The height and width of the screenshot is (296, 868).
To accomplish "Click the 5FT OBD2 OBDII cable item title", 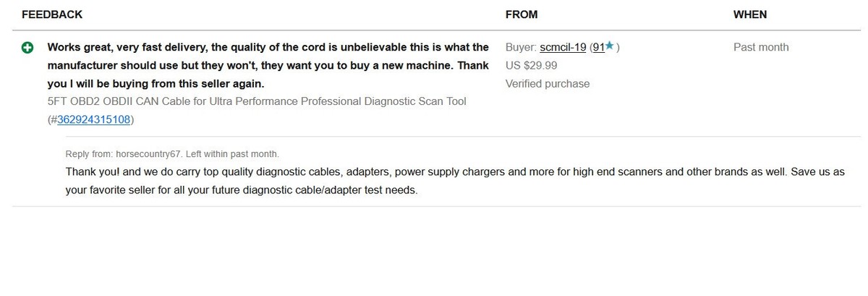I will (x=257, y=101).
